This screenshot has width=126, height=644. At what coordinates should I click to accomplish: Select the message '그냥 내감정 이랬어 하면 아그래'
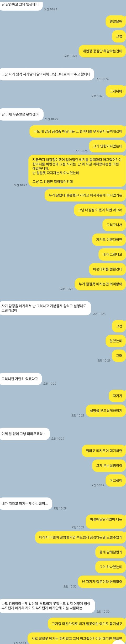coord(100,210)
